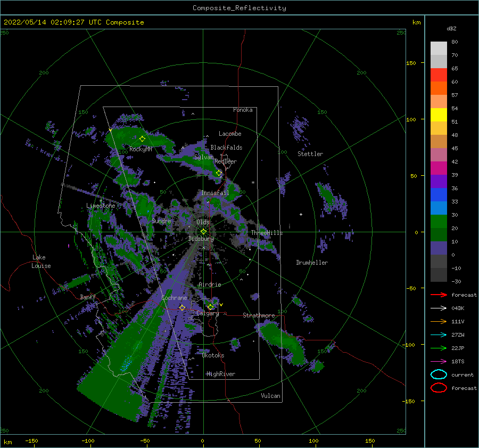Image resolution: width=479 pixels, height=448 pixels.
Task: Click the white asterisk marker east of Innisfail
Action: coord(253,183)
